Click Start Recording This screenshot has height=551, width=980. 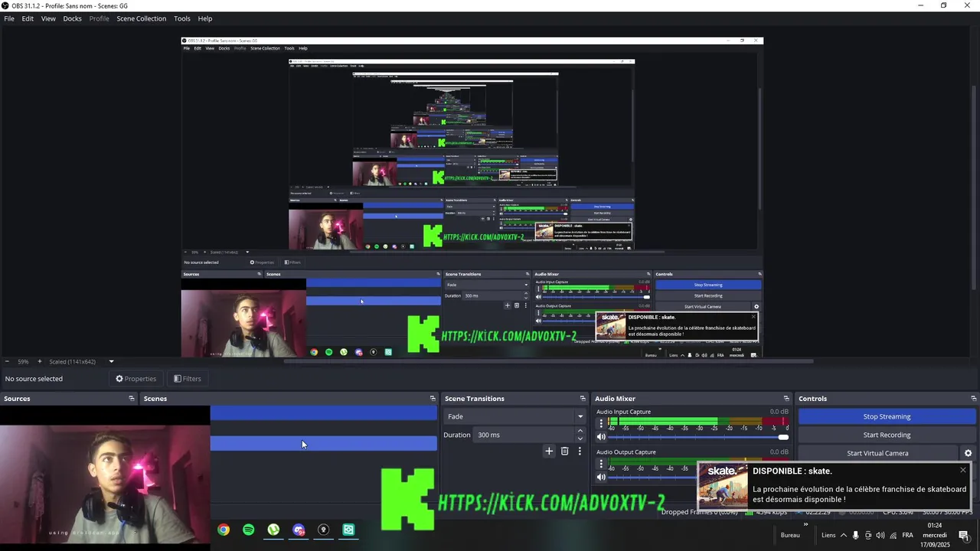(x=887, y=435)
